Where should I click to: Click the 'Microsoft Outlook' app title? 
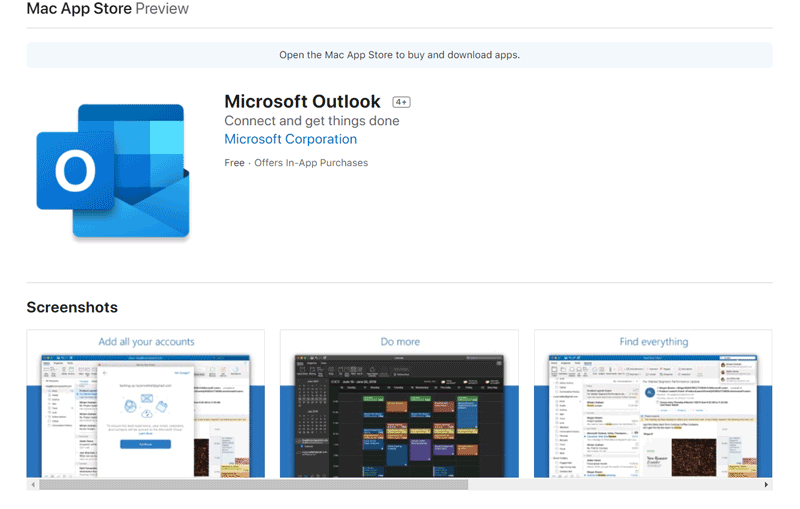(x=303, y=101)
